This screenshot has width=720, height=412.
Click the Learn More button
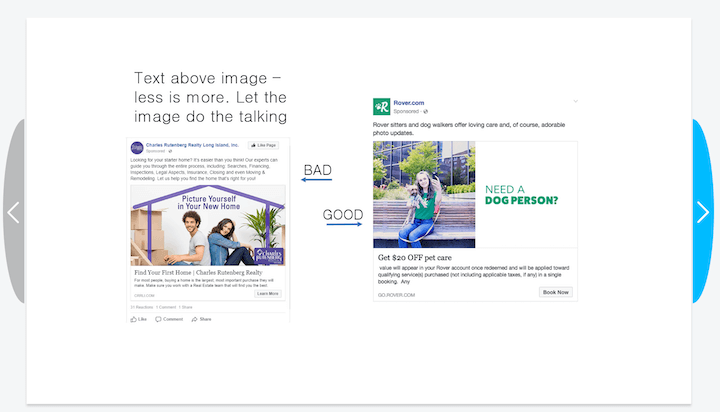click(268, 294)
